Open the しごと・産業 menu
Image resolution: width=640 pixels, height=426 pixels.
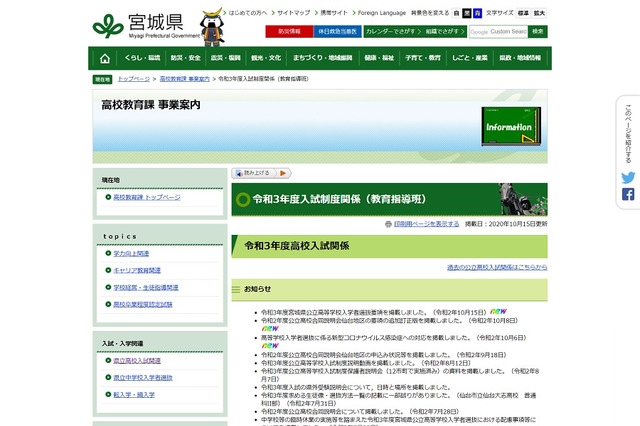click(x=470, y=58)
